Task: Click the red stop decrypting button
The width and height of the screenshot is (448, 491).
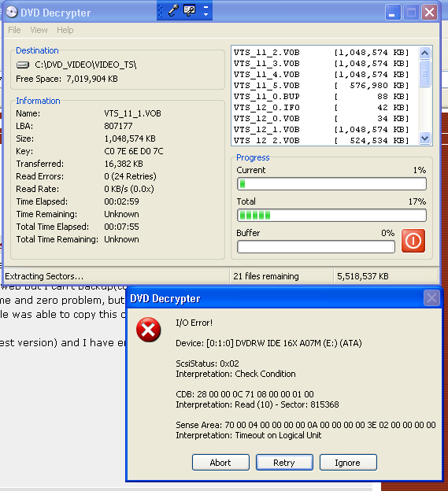Action: point(413,241)
